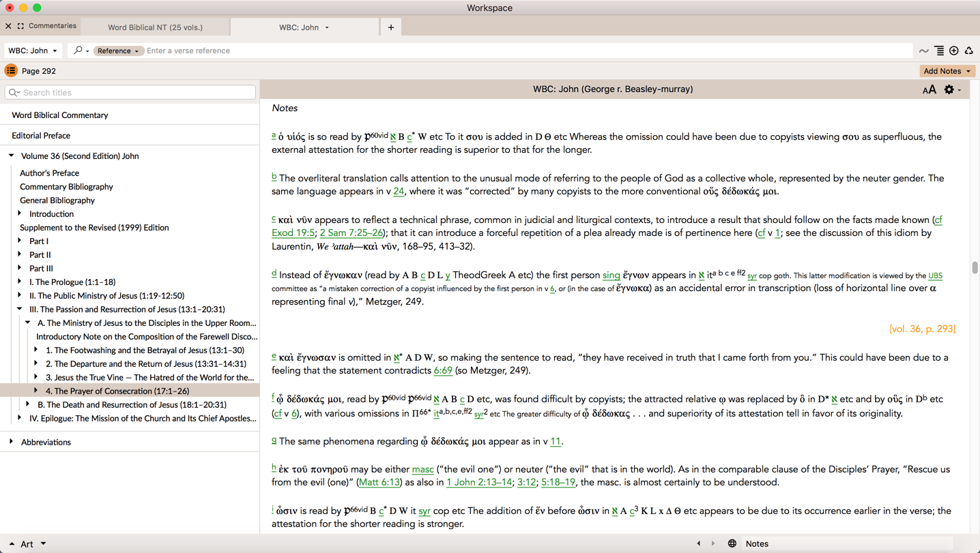Click the search icon inside the Search titles box
Viewport: 980px width, 553px height.
[14, 93]
